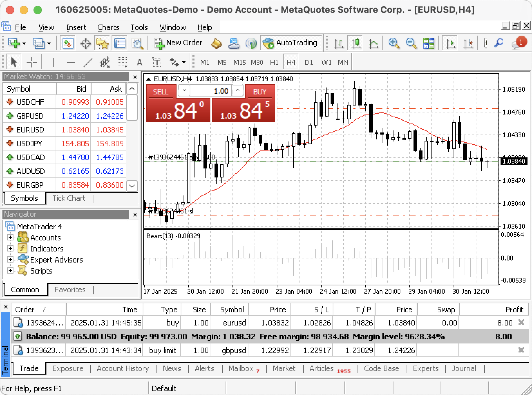Click the Zoom Out magnifier icon

[411, 43]
